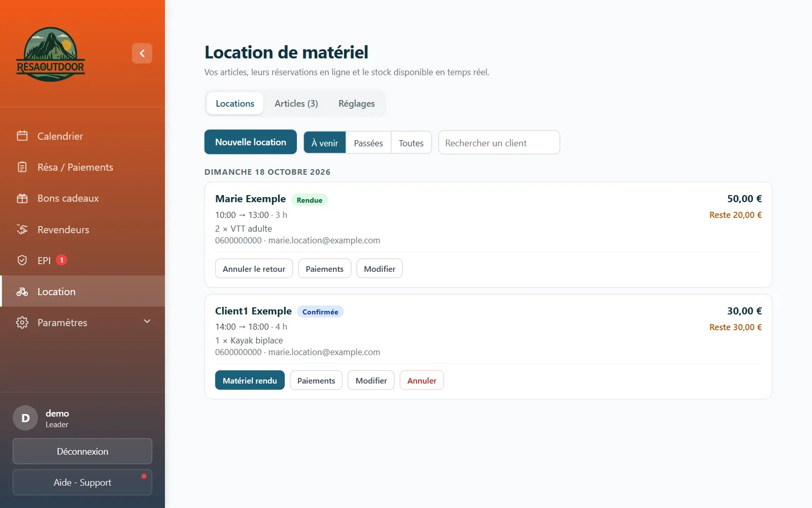Image resolution: width=812 pixels, height=508 pixels.
Task: Click the Calendrier calendar icon
Action: (22, 136)
